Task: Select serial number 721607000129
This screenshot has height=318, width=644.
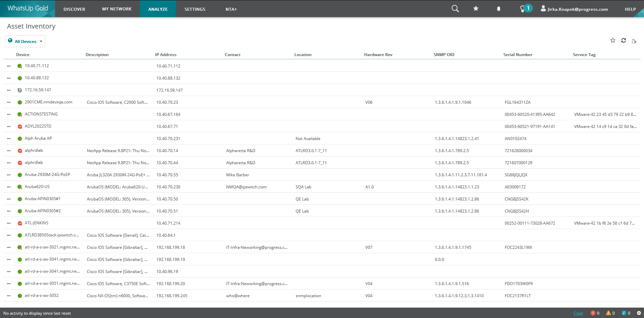Action: (518, 163)
